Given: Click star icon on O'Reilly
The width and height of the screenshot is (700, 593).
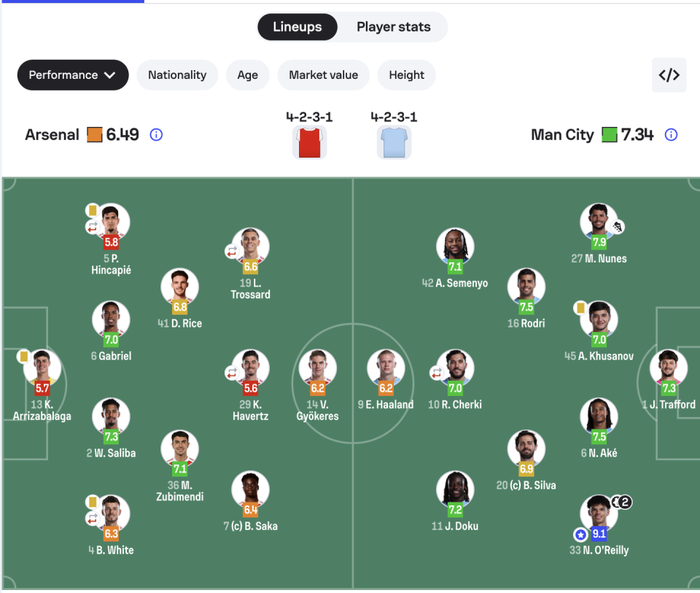Looking at the screenshot, I should click(580, 535).
